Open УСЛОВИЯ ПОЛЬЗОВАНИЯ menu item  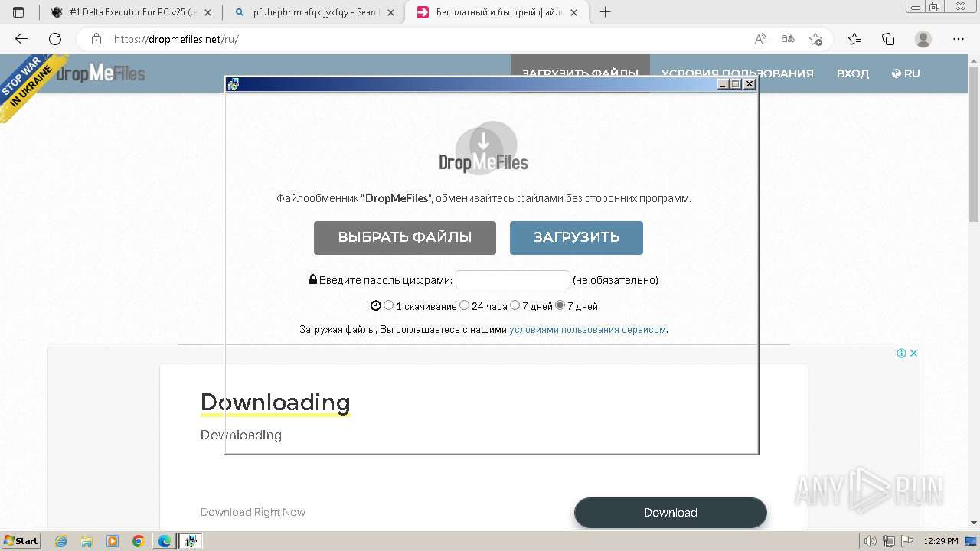[x=737, y=73]
